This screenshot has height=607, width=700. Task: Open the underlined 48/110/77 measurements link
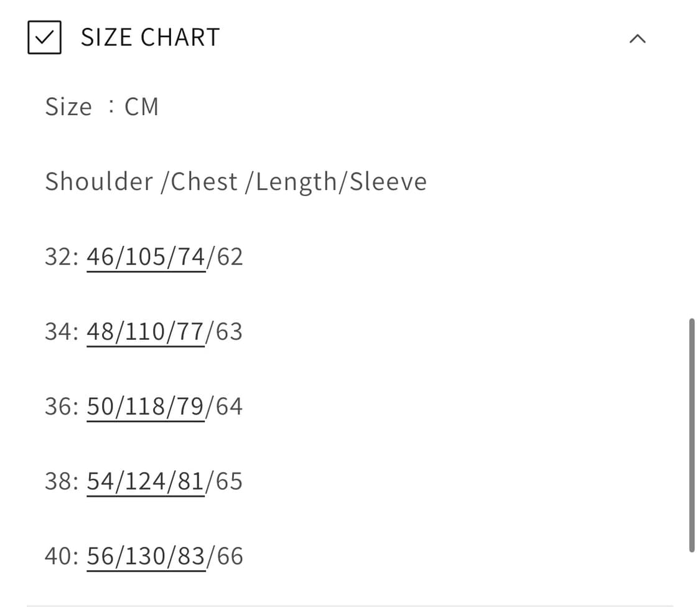(x=146, y=331)
